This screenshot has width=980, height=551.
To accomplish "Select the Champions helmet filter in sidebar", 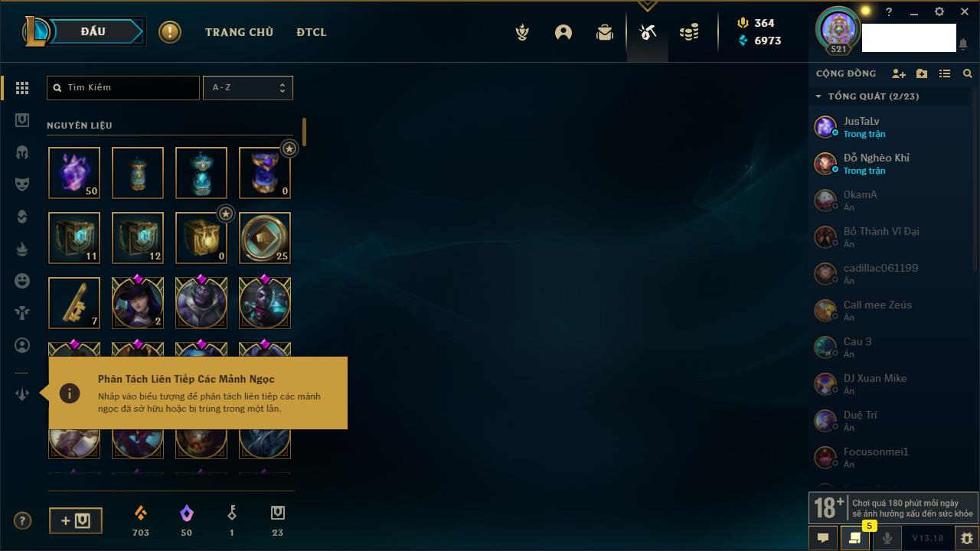I will click(22, 152).
